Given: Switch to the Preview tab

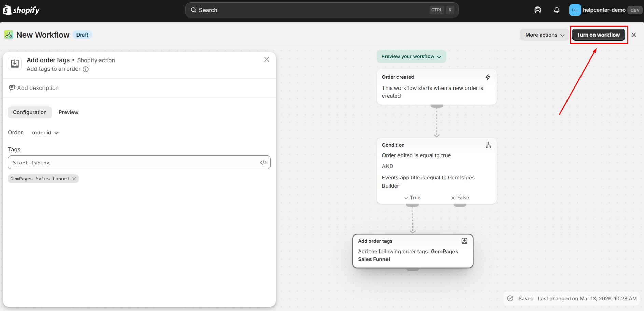Looking at the screenshot, I should 68,112.
